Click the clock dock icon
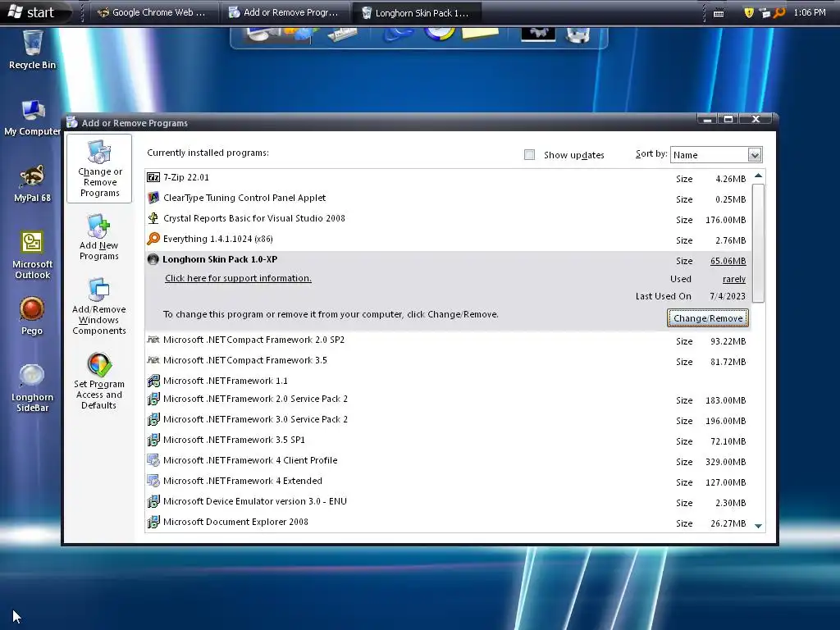 click(x=439, y=33)
